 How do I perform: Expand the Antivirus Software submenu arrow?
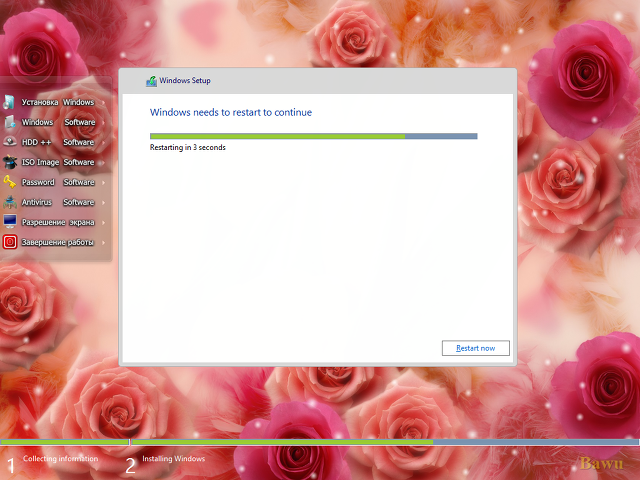104,202
